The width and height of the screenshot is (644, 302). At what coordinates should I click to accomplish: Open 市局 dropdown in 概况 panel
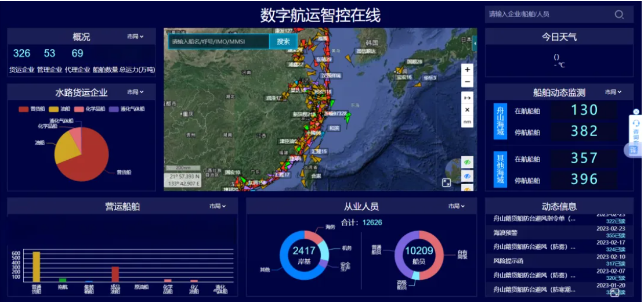[135, 37]
